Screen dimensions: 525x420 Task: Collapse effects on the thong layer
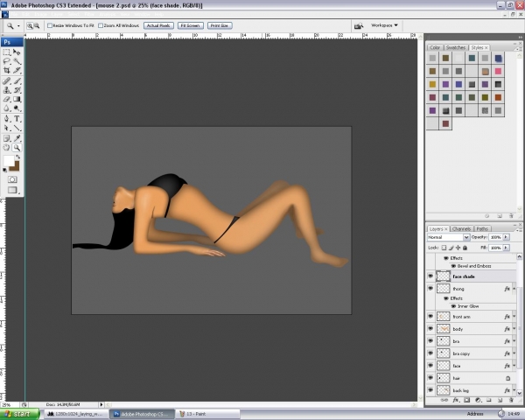[x=514, y=289]
